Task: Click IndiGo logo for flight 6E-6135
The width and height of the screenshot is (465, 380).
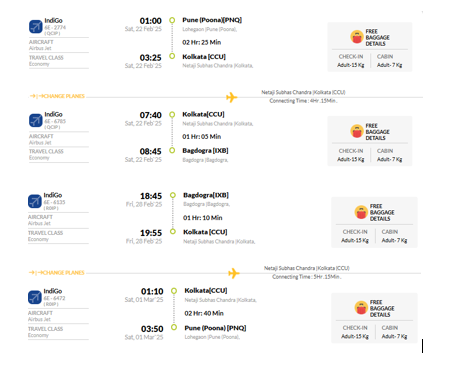Action: point(34,201)
